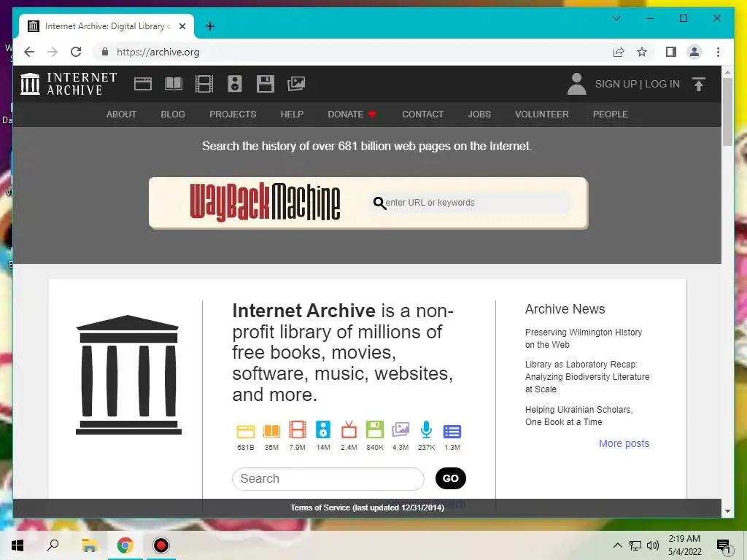Open the PROJECTS menu item
The height and width of the screenshot is (560, 747).
(x=233, y=114)
